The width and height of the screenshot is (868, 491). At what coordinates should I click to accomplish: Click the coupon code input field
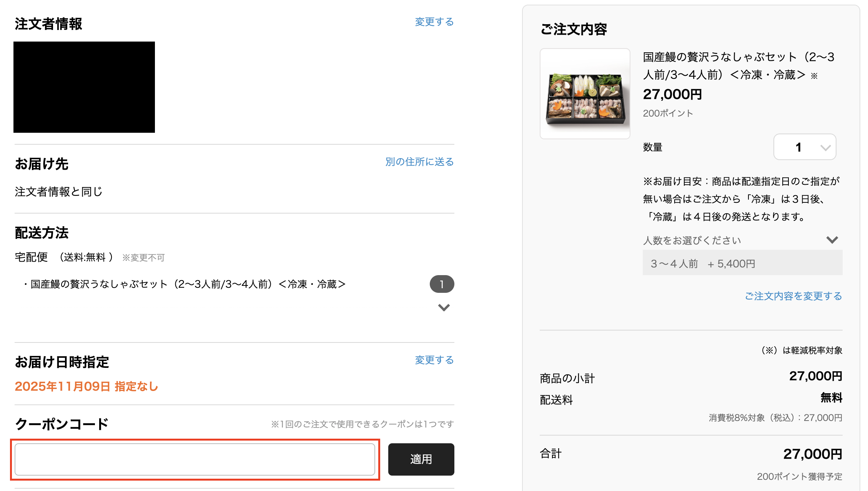(x=195, y=459)
